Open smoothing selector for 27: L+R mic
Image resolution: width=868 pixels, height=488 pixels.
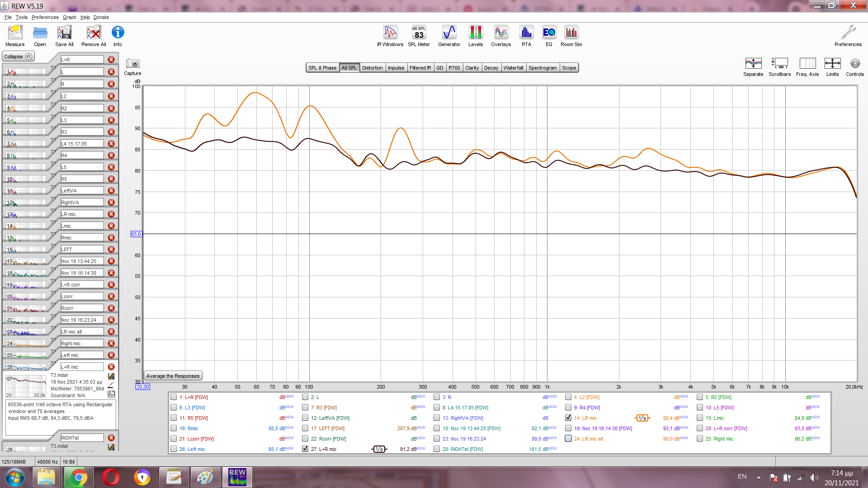coord(379,449)
